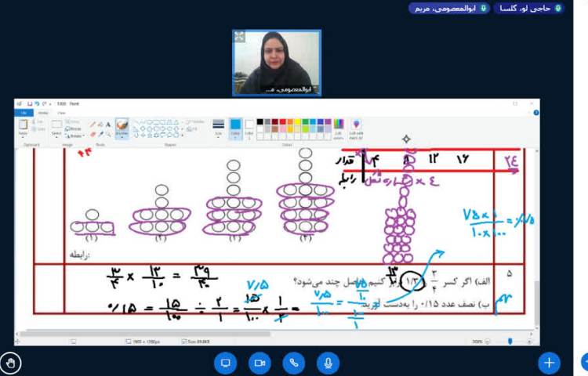The width and height of the screenshot is (588, 376).
Task: Expand the Rotate dropdown
Action: tap(74, 136)
